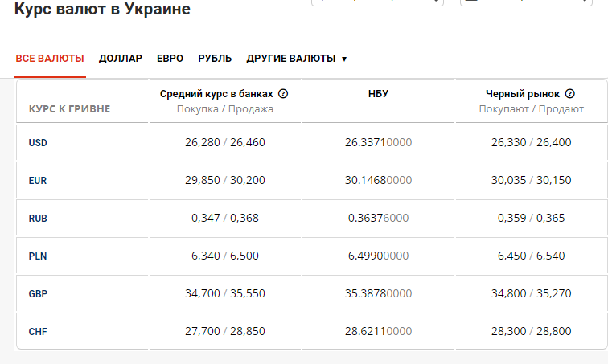Image resolution: width=608 pixels, height=364 pixels.
Task: Select the RUB currency row link
Action: coord(38,219)
